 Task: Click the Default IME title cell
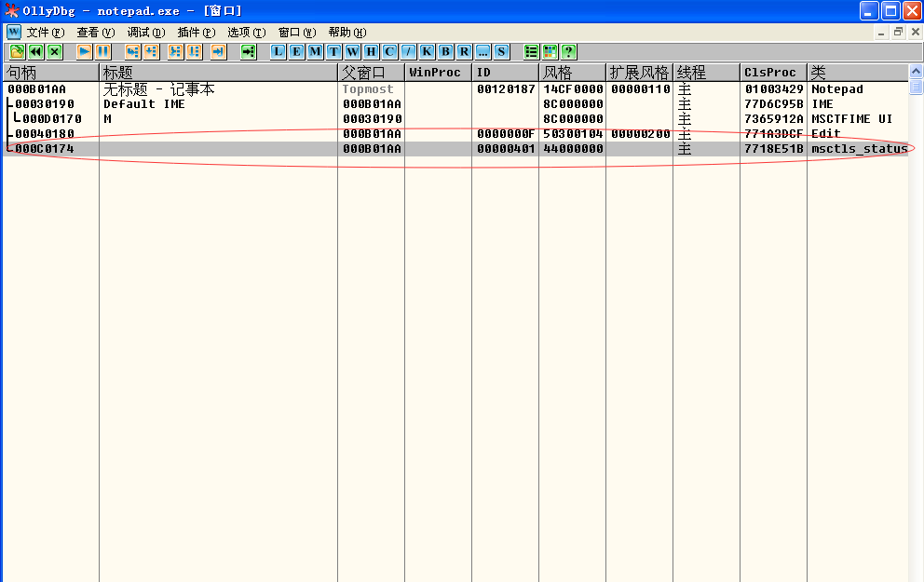pos(144,104)
